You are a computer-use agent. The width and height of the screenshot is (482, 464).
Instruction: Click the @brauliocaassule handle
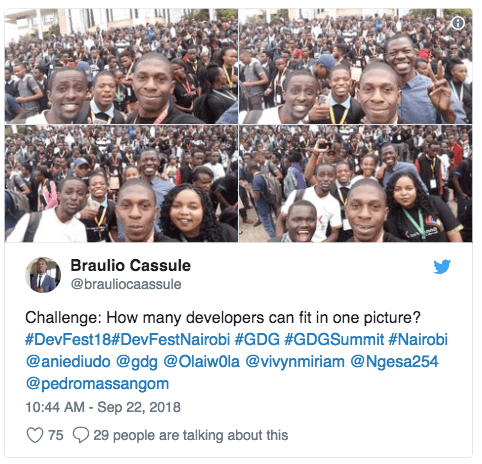[x=126, y=284]
